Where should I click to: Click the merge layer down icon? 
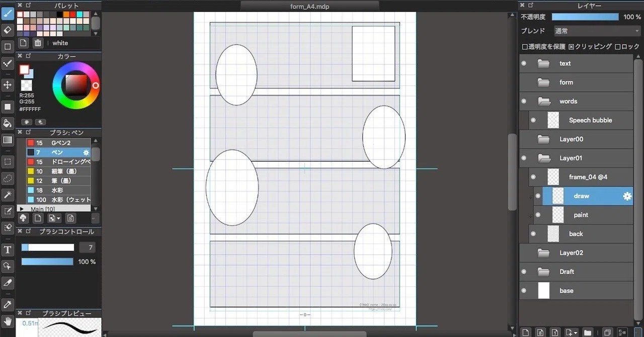(622, 332)
